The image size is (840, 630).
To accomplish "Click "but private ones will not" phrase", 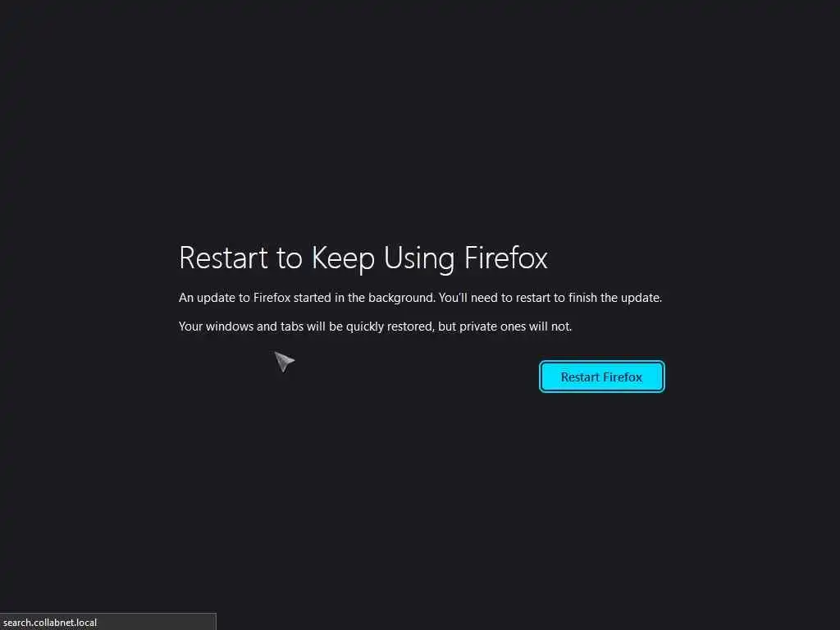I will pyautogui.click(x=504, y=326).
